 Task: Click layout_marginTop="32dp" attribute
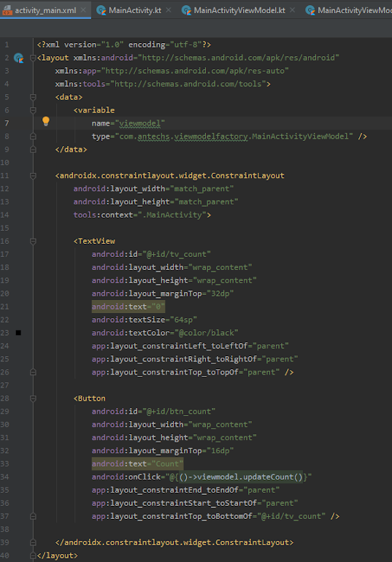[163, 293]
